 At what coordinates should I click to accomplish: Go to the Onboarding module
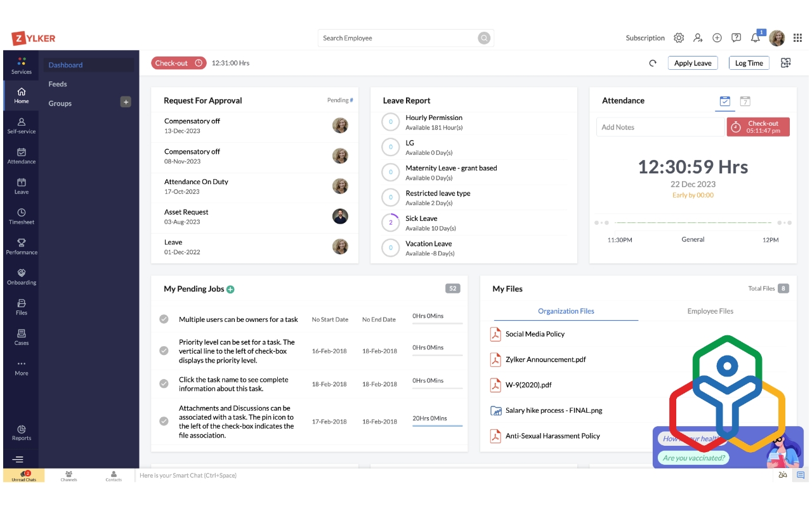click(21, 277)
